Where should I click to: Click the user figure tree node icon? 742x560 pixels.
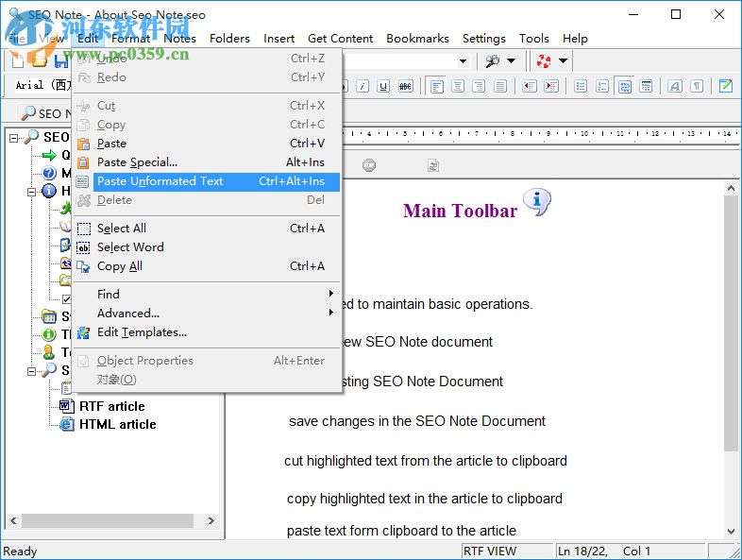coord(49,352)
